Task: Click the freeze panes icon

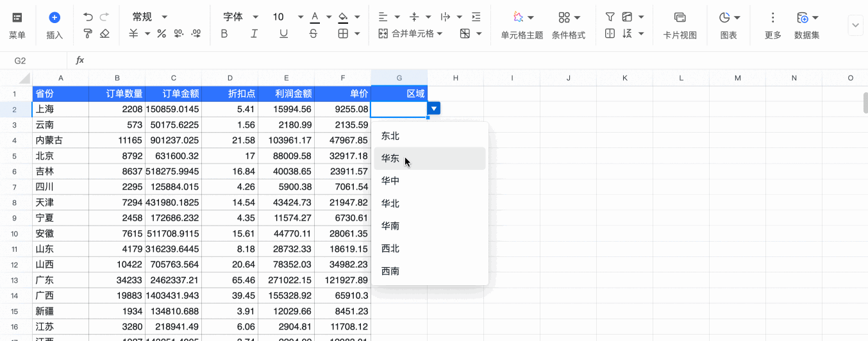Action: (x=627, y=17)
